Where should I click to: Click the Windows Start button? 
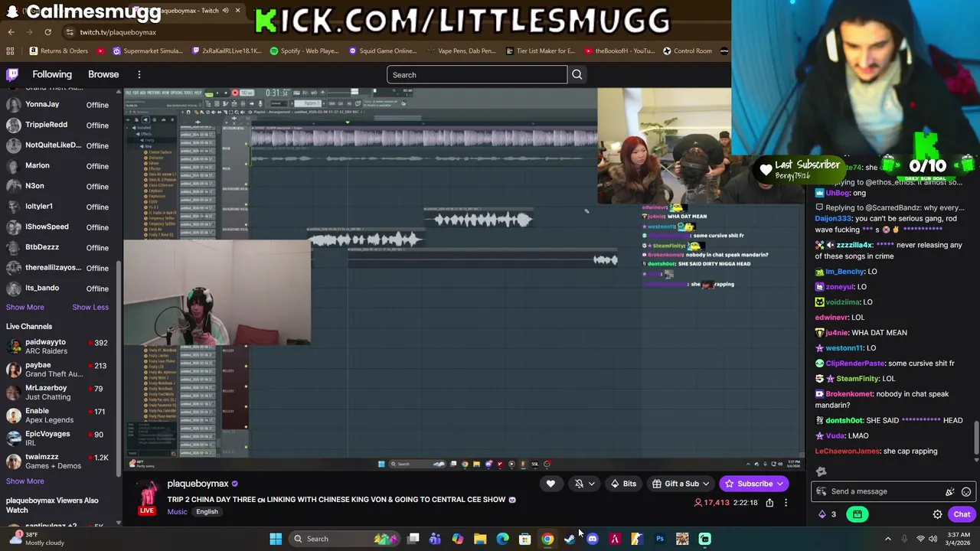tap(276, 539)
